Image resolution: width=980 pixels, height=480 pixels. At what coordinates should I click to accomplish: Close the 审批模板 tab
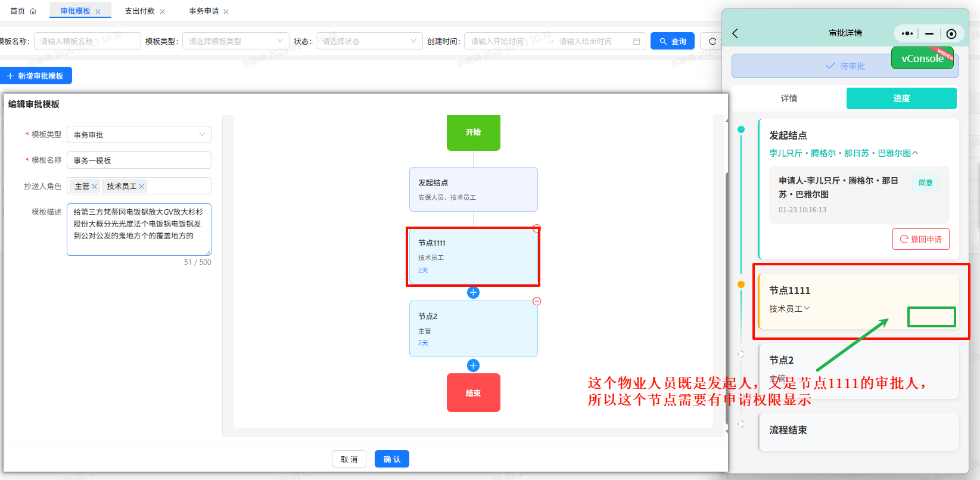[x=98, y=11]
